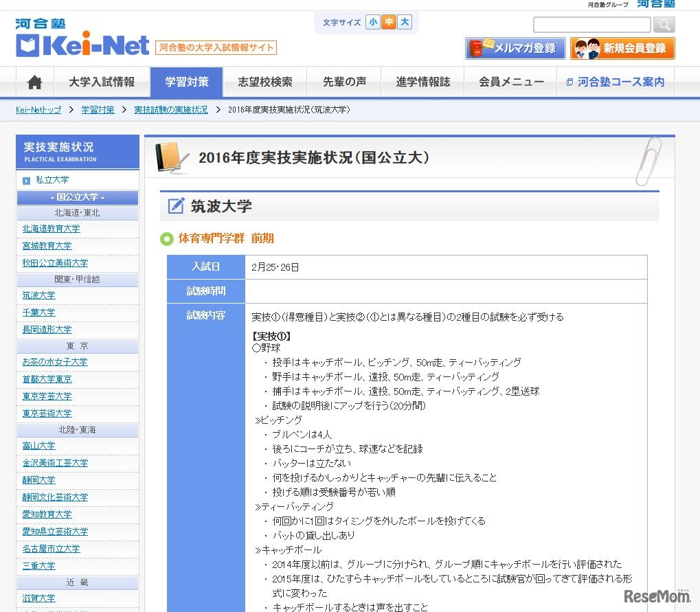
Task: Select 中 for medium text size
Action: click(389, 22)
